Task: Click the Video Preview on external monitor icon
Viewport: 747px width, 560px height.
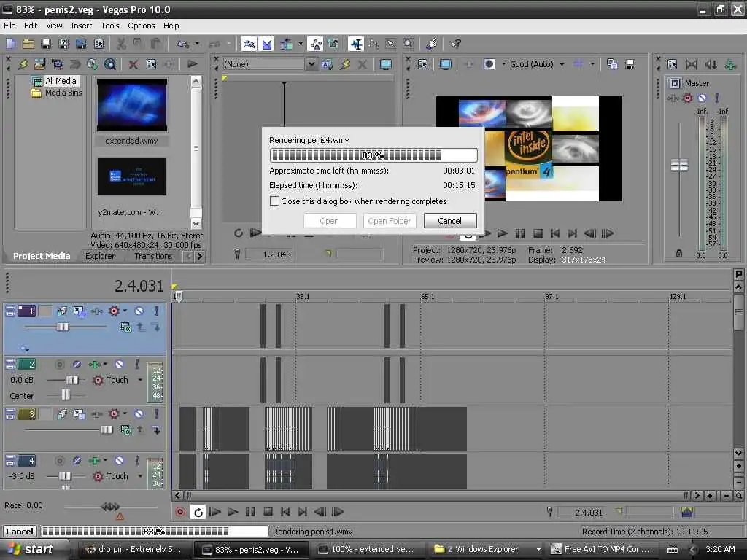Action: pos(446,64)
